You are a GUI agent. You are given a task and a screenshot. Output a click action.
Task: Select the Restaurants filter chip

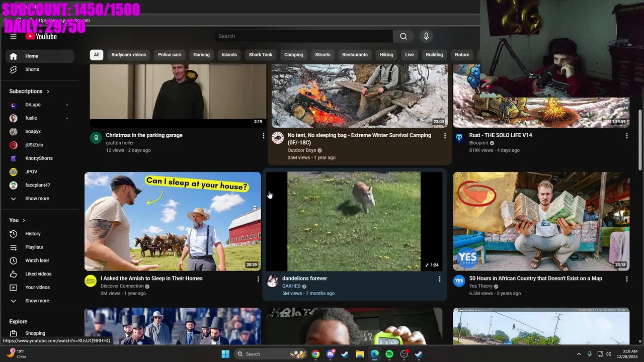click(355, 55)
